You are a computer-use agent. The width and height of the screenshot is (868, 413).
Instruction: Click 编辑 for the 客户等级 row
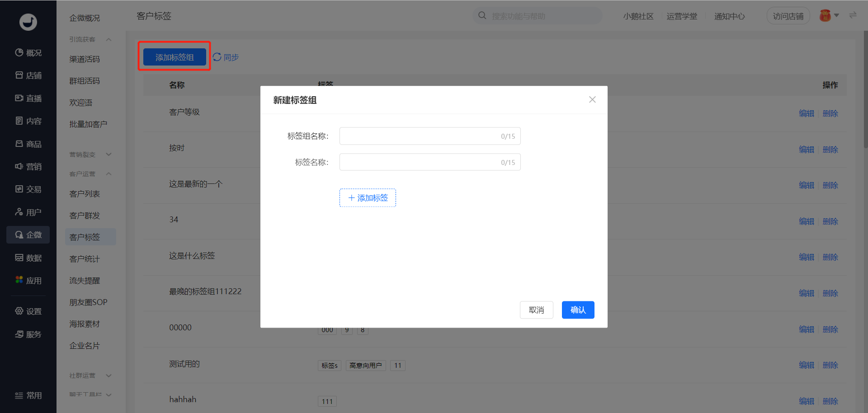[x=807, y=113]
